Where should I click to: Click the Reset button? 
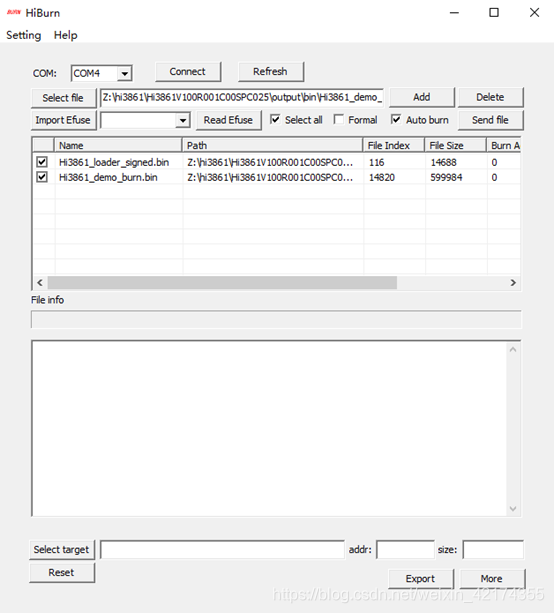click(x=62, y=573)
